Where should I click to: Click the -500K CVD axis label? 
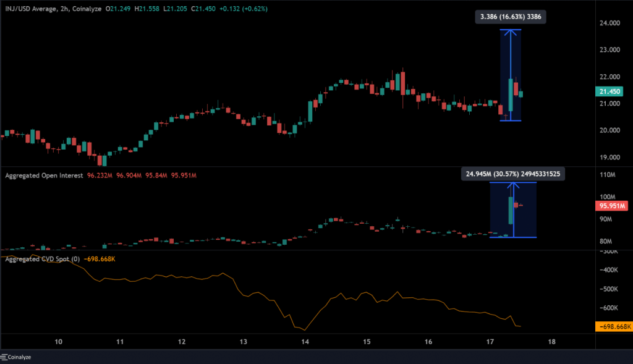pos(609,289)
